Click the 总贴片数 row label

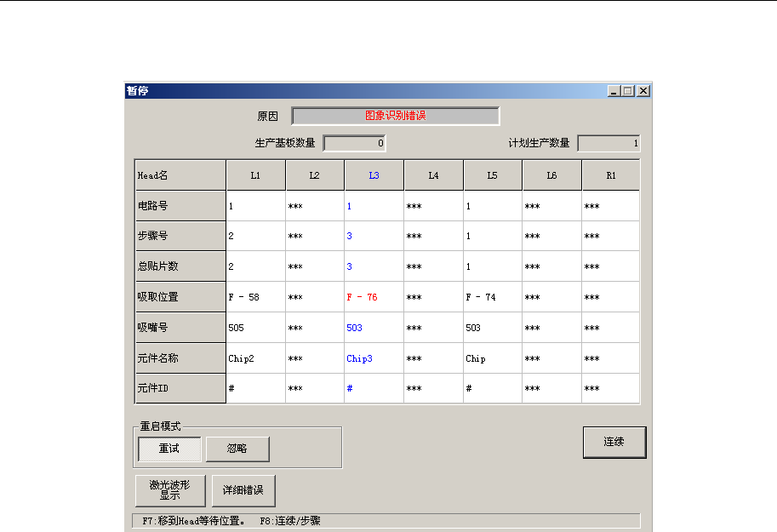coord(180,266)
